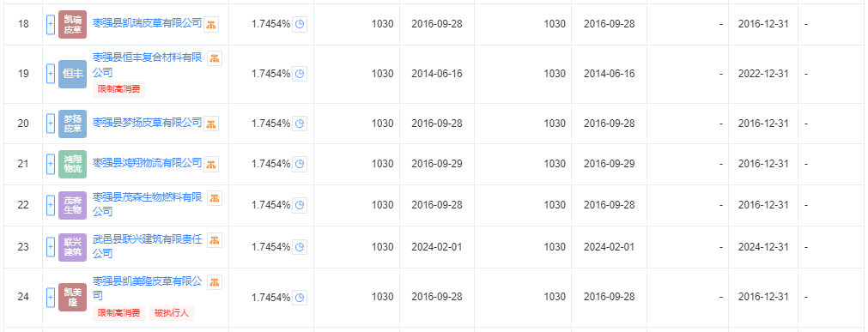
Task: Open company link 枣强县鸿翔物流有限公司
Action: (148, 163)
